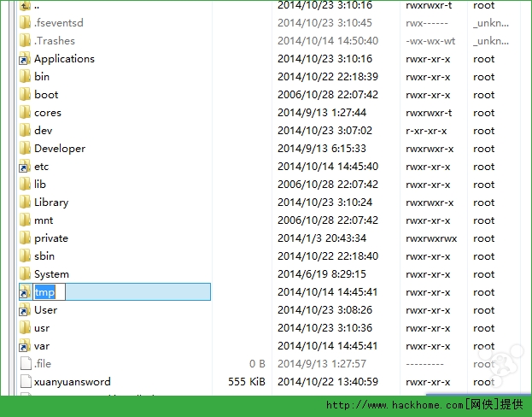Select the .Trashes folder name
Viewport: 532px width, 417px height.
(x=55, y=41)
